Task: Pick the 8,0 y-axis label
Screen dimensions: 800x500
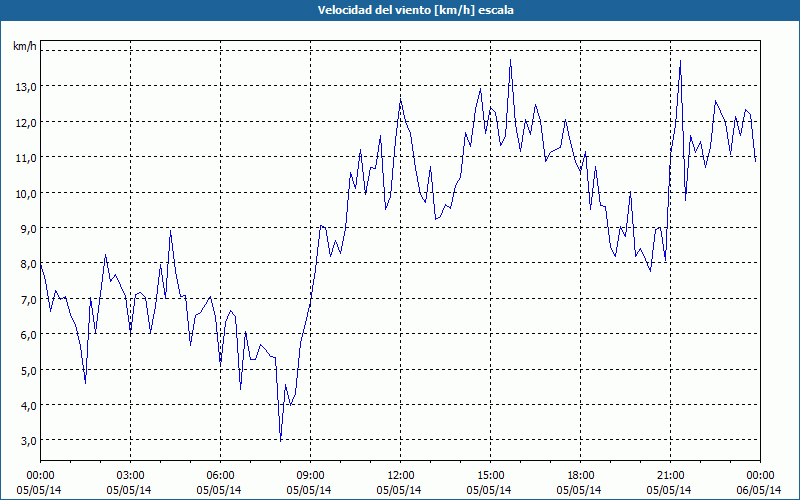Action: pos(28,264)
